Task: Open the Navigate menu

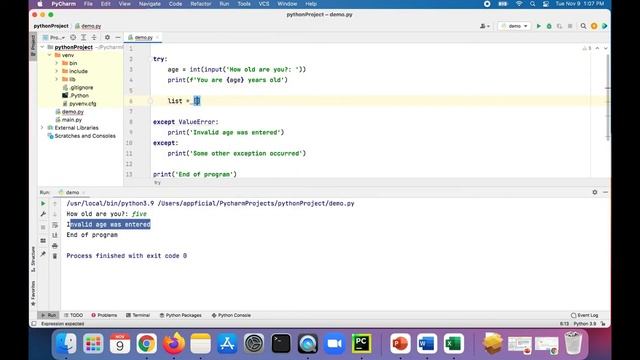Action: tap(150, 4)
